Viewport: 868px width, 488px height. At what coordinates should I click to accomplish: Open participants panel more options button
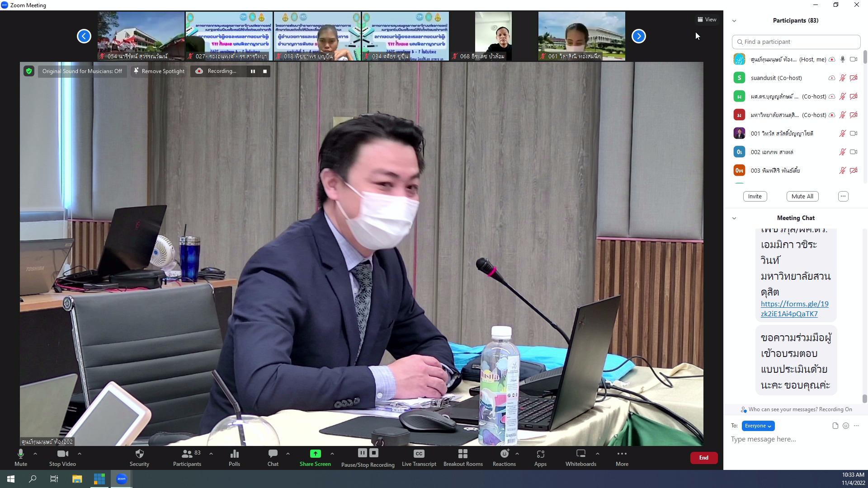tap(843, 196)
